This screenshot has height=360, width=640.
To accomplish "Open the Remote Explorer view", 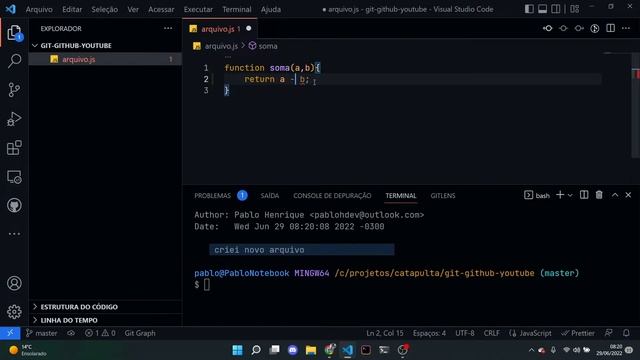I will [x=14, y=177].
